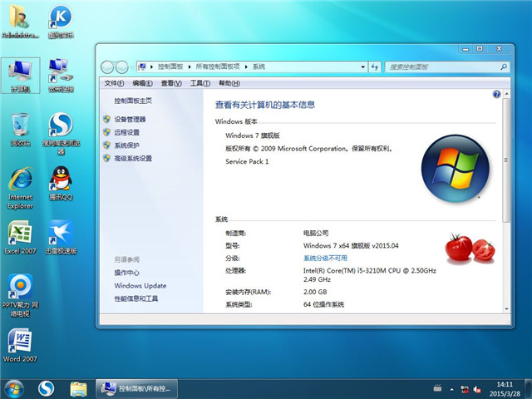Open the 迅雷极速版 desktop shortcut
Viewport: 532px width, 399px height.
61,237
